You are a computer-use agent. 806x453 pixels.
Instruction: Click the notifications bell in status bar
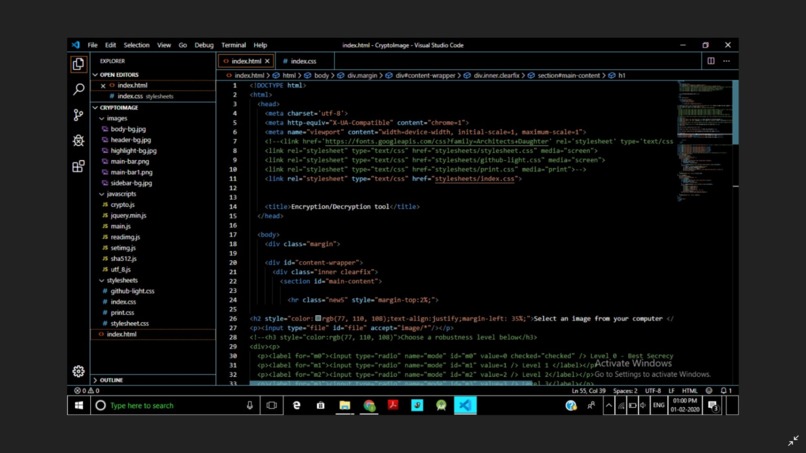726,391
